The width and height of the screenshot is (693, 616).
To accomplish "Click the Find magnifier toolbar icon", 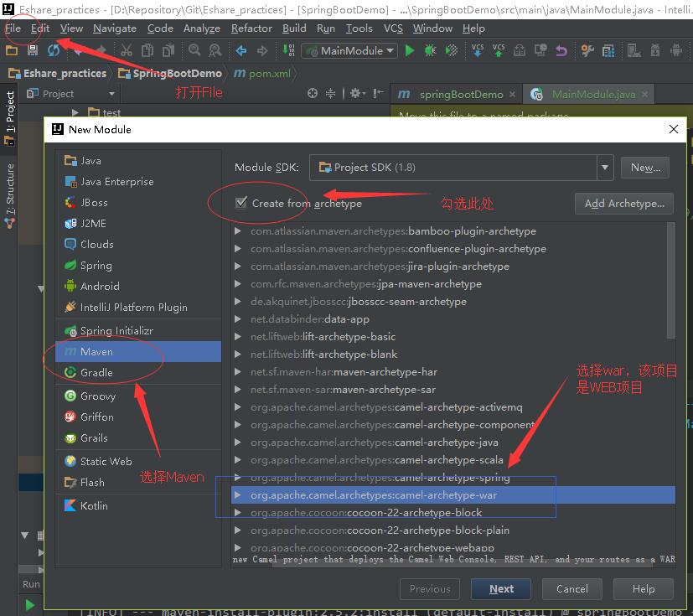I will coord(194,50).
